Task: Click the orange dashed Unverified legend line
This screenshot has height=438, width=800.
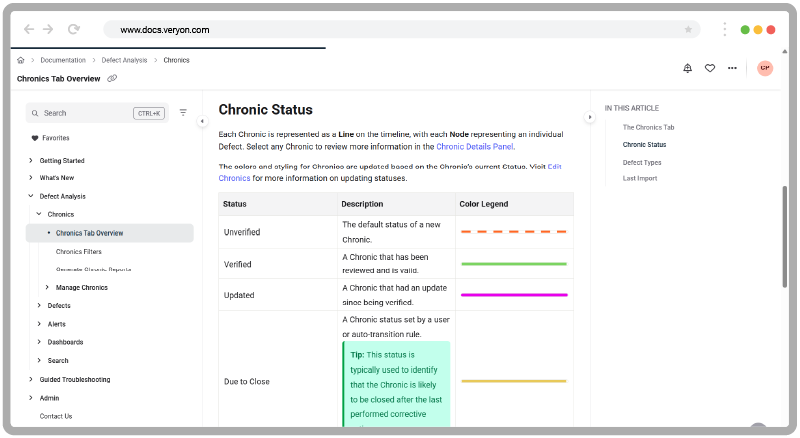Action: click(514, 232)
